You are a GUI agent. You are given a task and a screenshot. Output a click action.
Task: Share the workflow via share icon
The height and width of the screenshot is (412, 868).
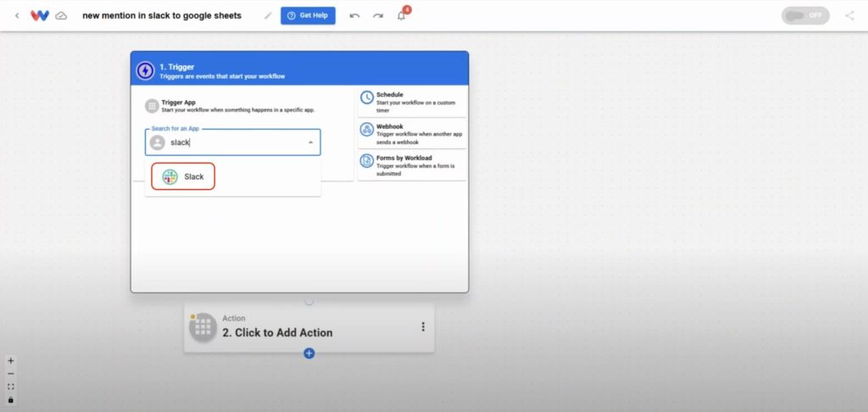pos(849,15)
